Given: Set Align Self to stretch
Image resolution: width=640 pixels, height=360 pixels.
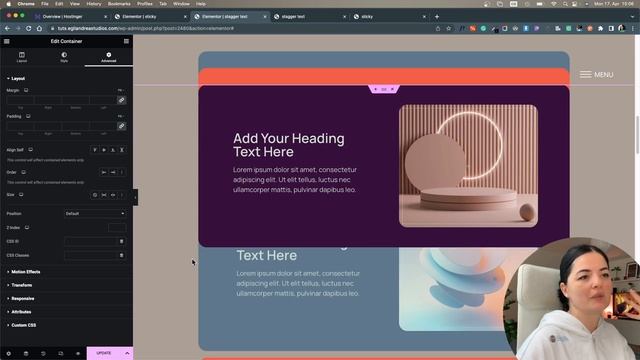Looking at the screenshot, I should (122, 150).
